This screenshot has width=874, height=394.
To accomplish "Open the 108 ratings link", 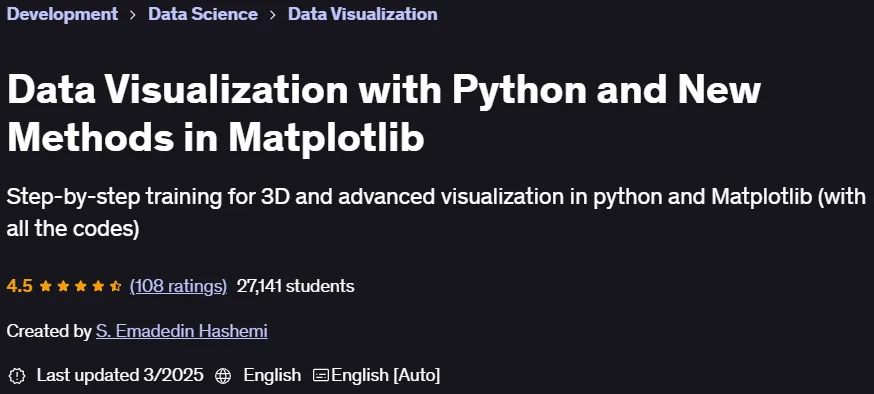I will (x=178, y=286).
